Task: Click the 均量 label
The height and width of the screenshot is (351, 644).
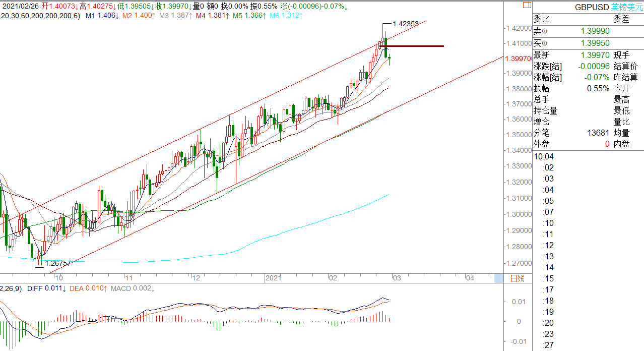Action: tap(621, 133)
